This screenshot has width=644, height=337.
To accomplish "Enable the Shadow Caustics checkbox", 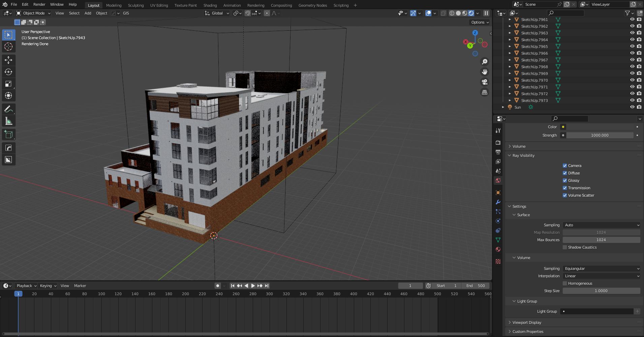I will click(x=565, y=247).
